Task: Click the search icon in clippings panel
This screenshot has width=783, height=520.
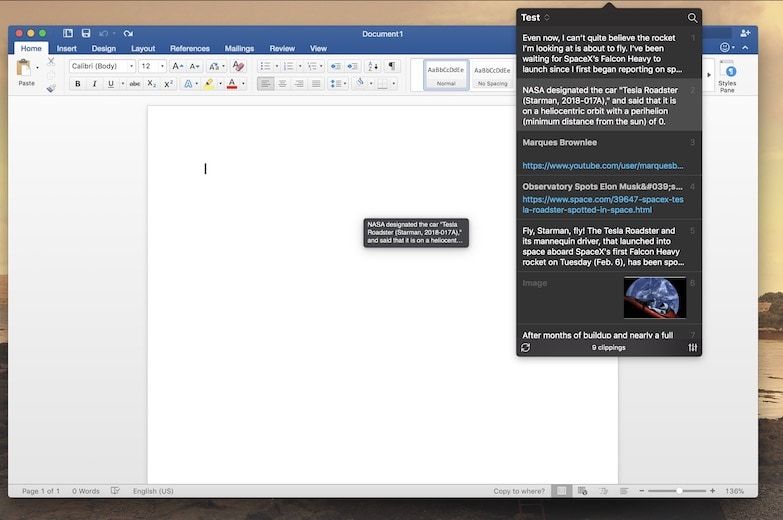Action: 692,18
